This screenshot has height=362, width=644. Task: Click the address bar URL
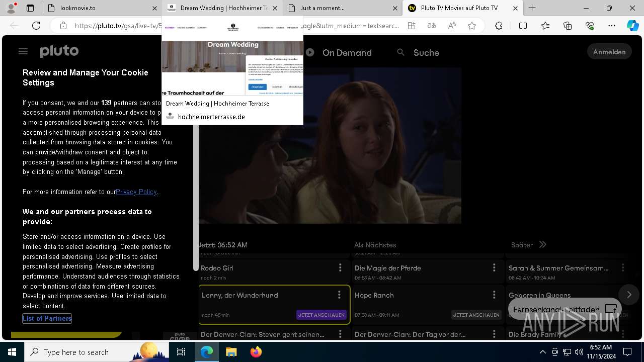click(236, 26)
